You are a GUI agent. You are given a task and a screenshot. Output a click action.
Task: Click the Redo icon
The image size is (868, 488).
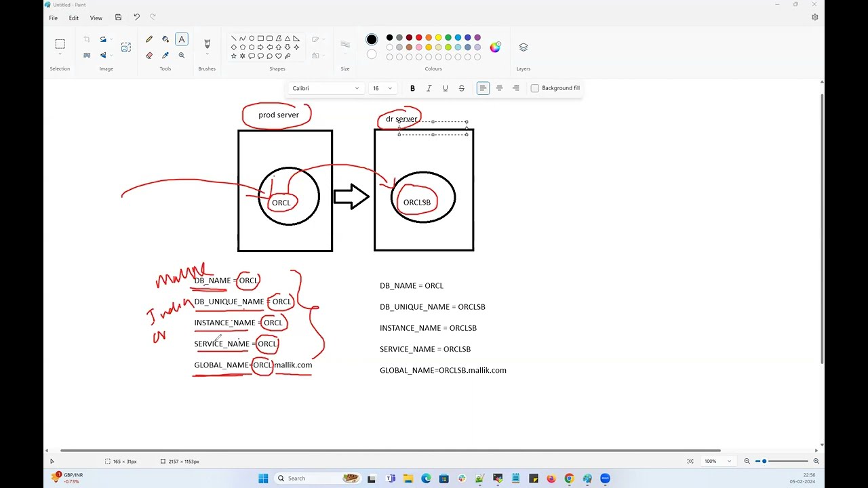click(x=153, y=17)
